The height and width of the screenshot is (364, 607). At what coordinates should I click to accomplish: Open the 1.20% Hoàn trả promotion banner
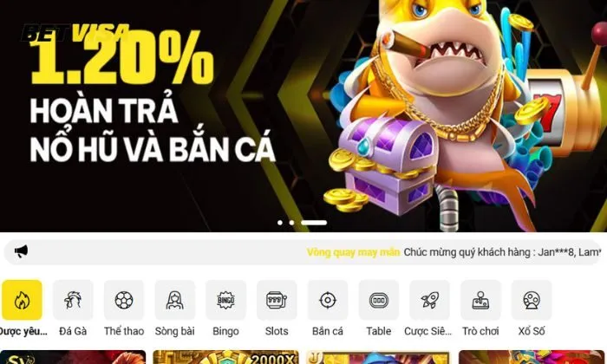tap(303, 116)
